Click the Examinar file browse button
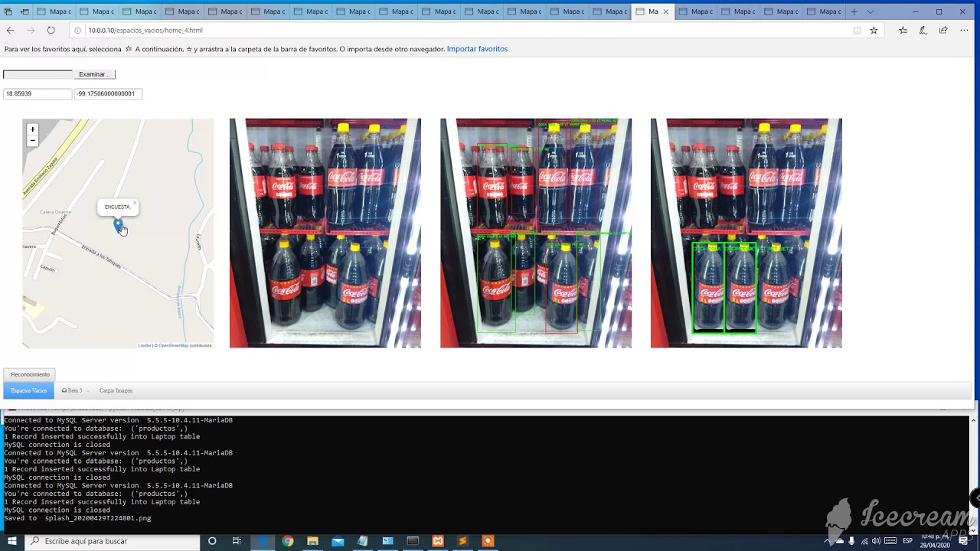The width and height of the screenshot is (980, 551). tap(94, 74)
